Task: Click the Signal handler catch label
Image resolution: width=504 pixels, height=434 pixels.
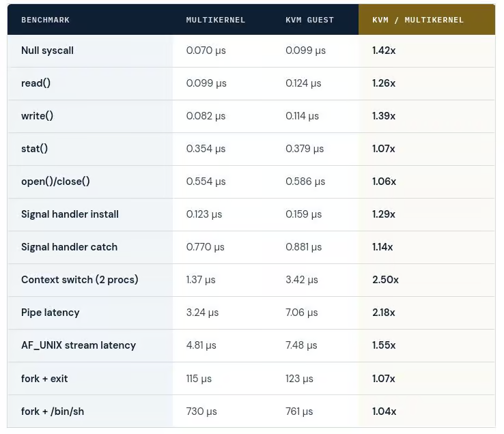Action: pos(70,247)
